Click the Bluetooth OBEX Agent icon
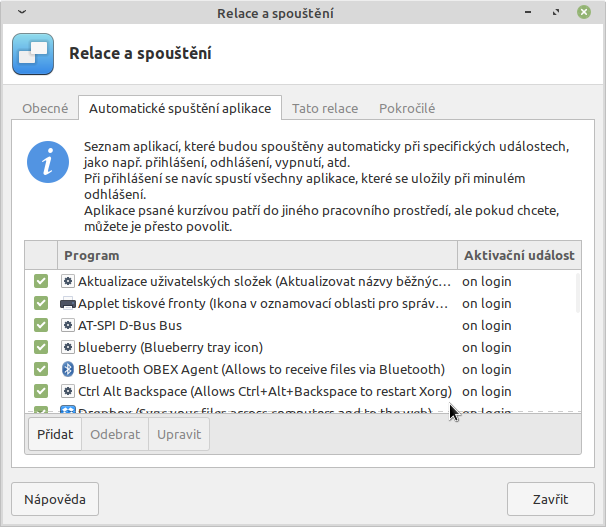606x527 pixels. point(68,369)
